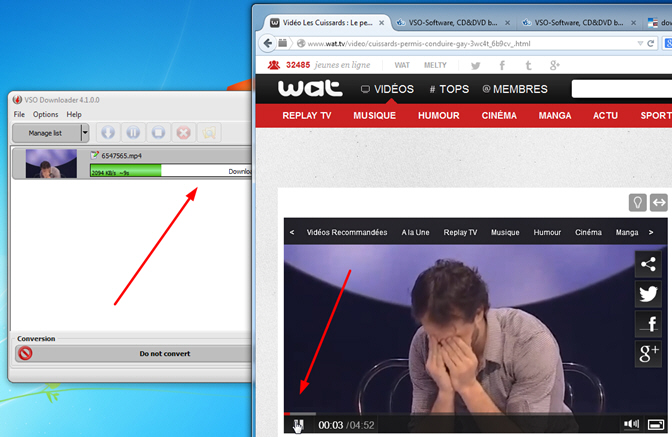Open the VIDÉOS navigation item
672x437 pixels.
pyautogui.click(x=387, y=89)
